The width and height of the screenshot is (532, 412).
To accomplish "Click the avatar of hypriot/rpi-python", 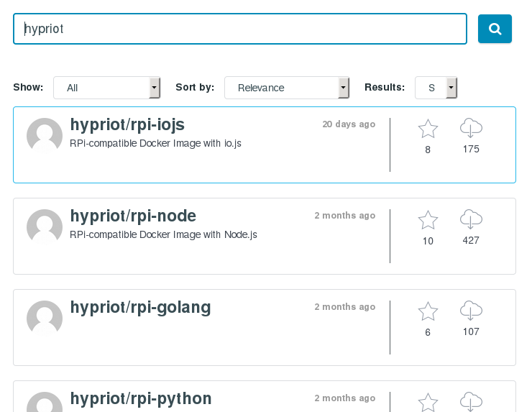I will 45,402.
